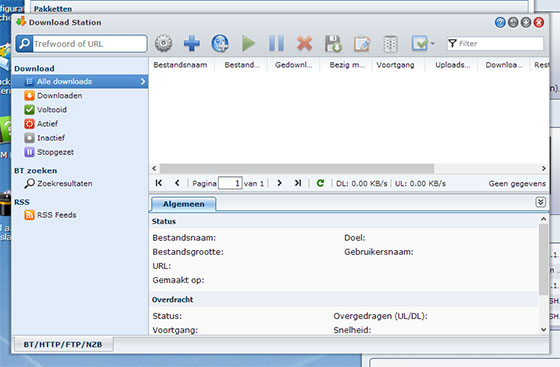560x367 pixels.
Task: Focus the Filter input field
Action: (495, 44)
